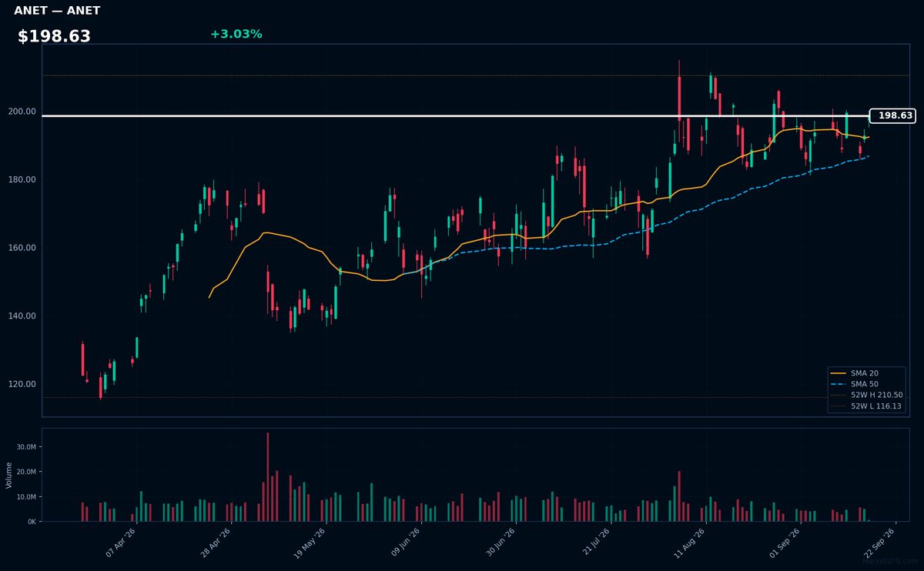Select 52W H 210.50 legend entry
Image resolution: width=924 pixels, height=571 pixels.
(866, 395)
